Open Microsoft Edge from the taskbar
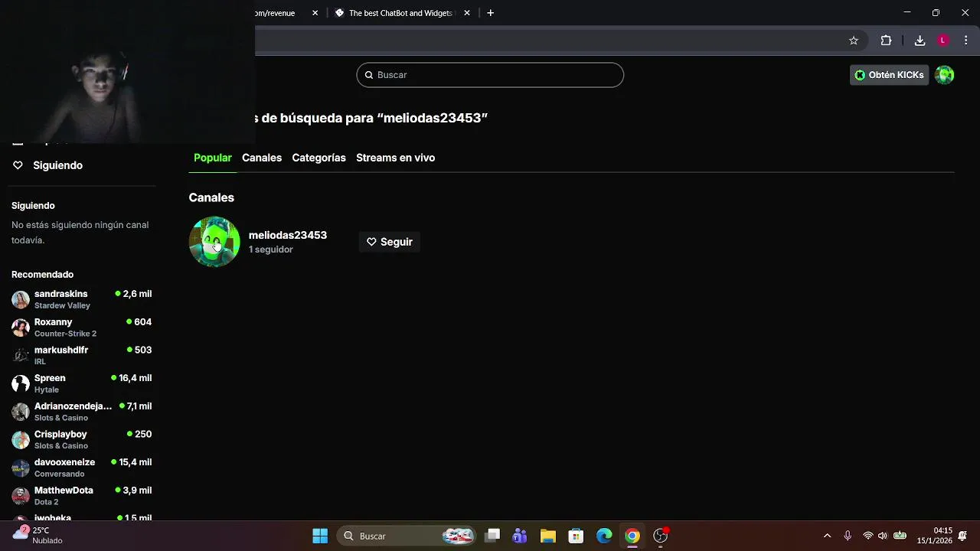Screen dimensions: 980x551 pyautogui.click(x=604, y=536)
